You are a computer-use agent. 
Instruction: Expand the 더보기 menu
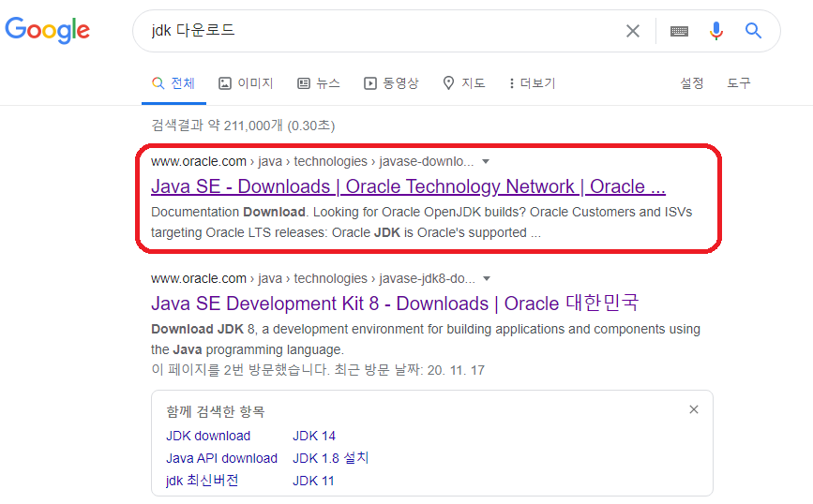click(x=532, y=83)
